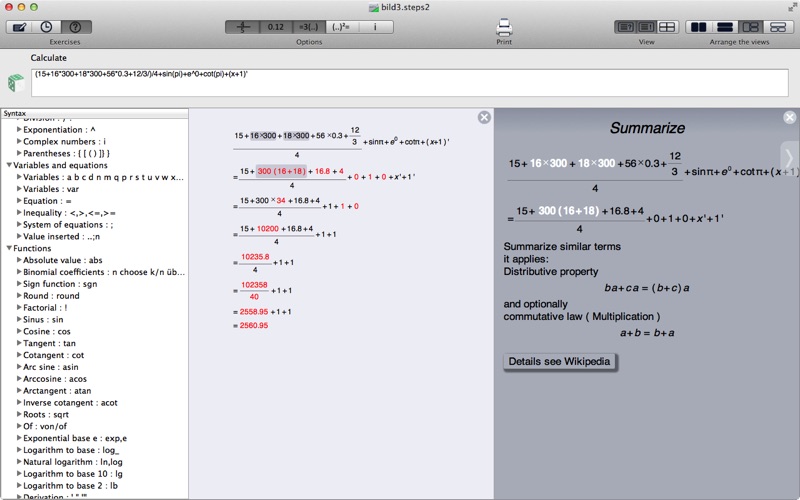800x500 pixels.
Task: Select the one-left two-right view arrangement
Action: [751, 27]
